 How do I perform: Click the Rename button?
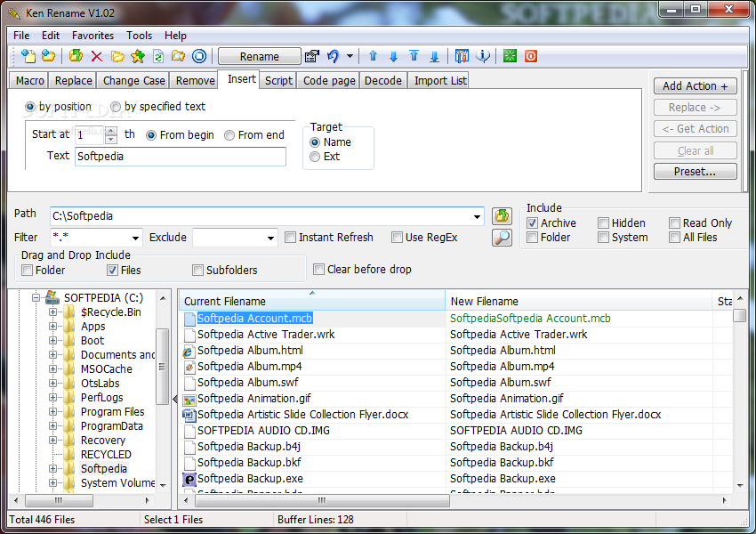[260, 56]
